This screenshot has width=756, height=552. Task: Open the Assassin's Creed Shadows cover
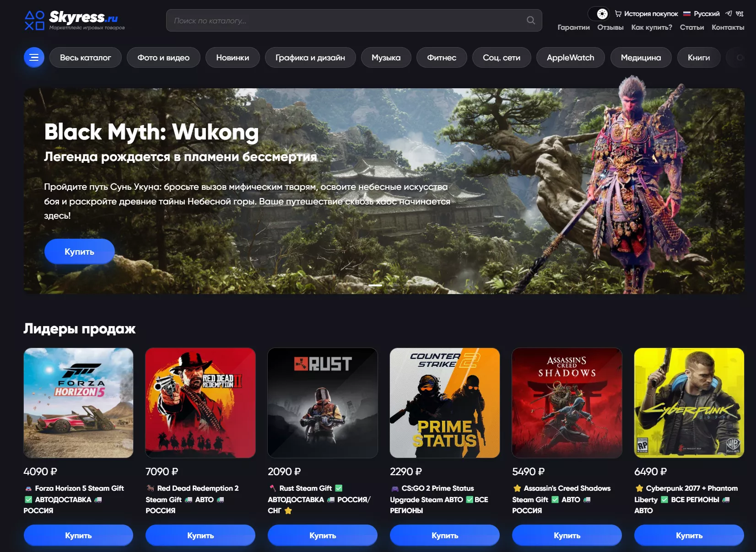pyautogui.click(x=567, y=403)
